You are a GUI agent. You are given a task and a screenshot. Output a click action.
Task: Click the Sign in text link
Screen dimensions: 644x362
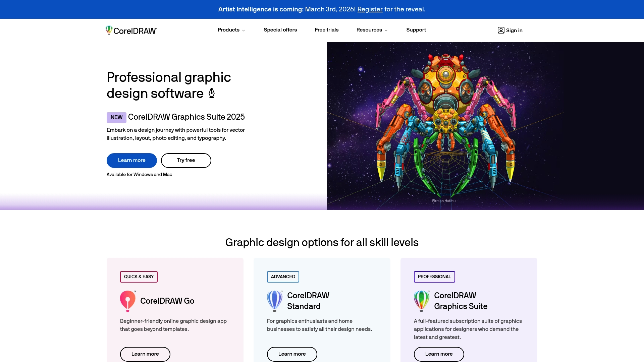coord(514,30)
